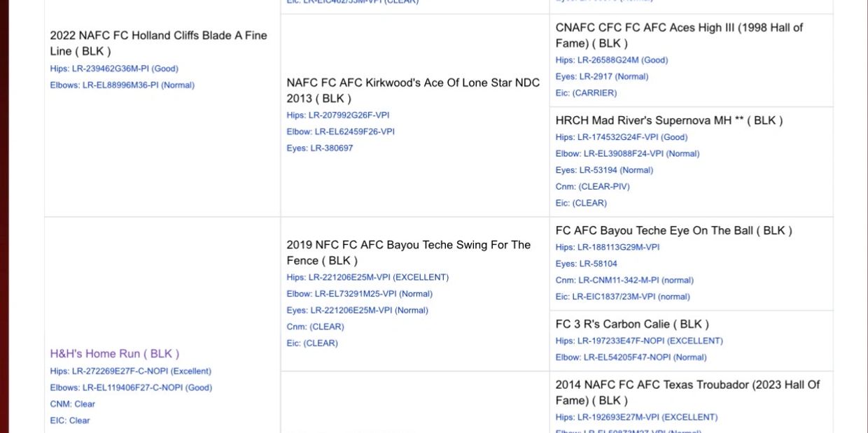Open Holland Cliffs elbows LR-EL88996M36-PI record
868x433 pixels.
[122, 85]
